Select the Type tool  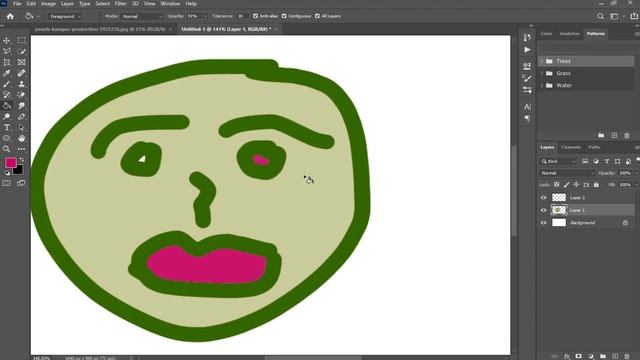[7, 127]
